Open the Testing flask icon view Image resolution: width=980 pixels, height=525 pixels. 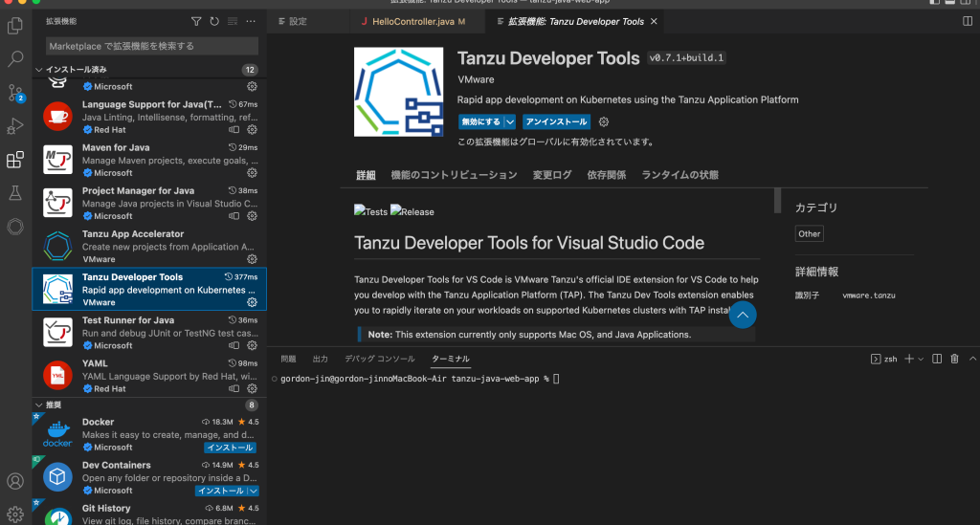point(15,193)
